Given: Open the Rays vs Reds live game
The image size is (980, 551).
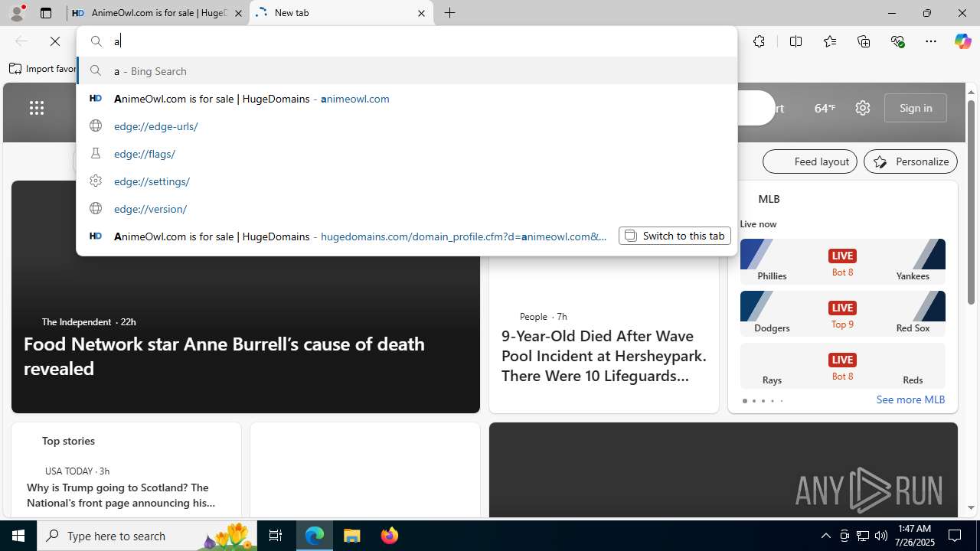Looking at the screenshot, I should (x=842, y=365).
